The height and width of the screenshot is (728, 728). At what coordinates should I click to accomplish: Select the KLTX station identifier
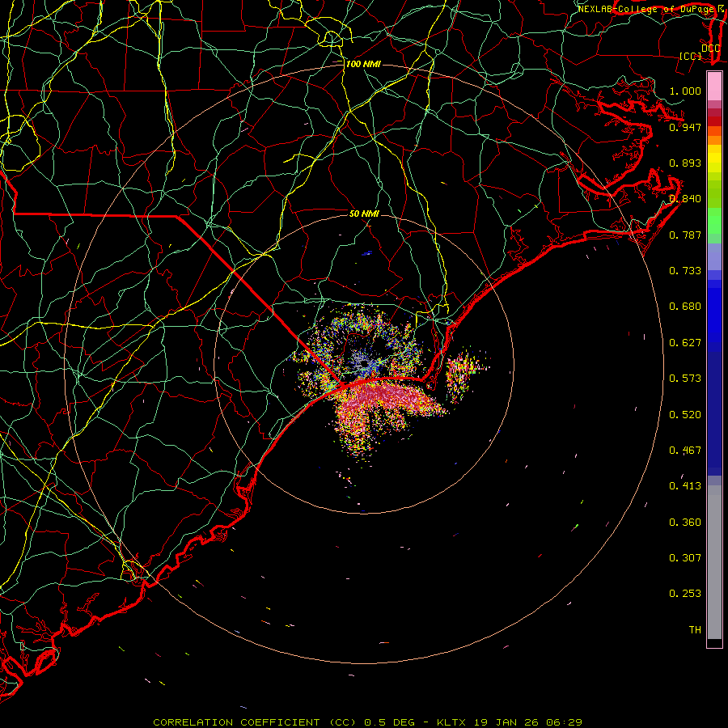453,722
